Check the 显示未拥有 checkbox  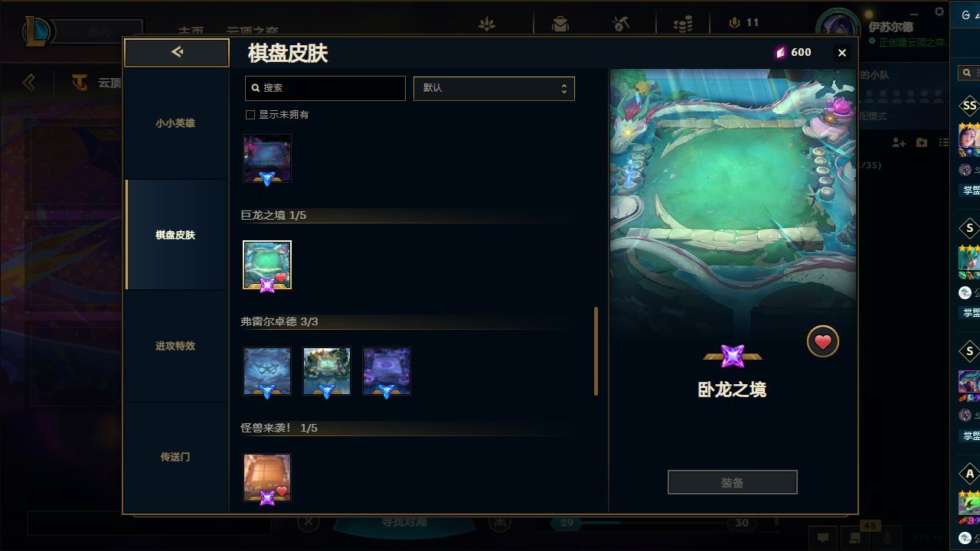(250, 115)
